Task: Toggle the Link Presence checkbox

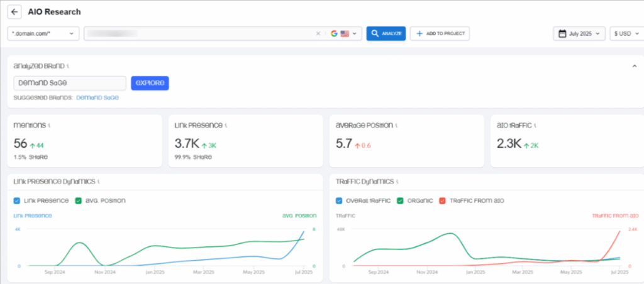Action: point(17,200)
